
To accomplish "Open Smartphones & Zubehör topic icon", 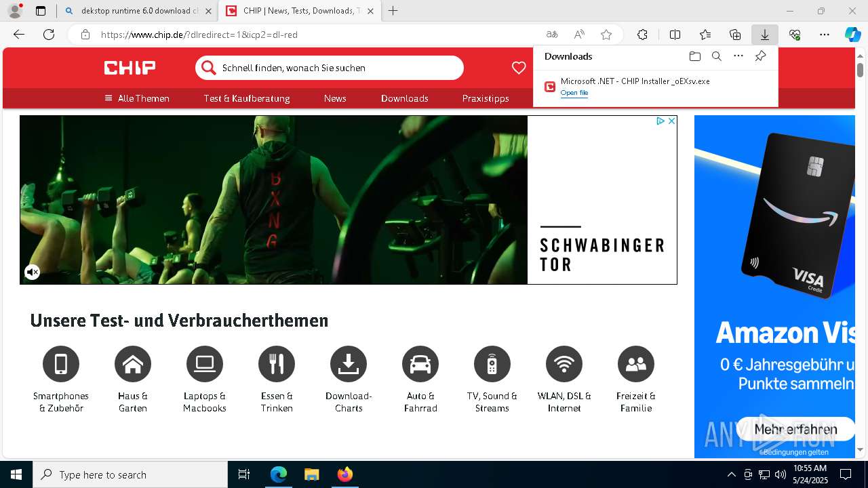I will click(x=61, y=364).
